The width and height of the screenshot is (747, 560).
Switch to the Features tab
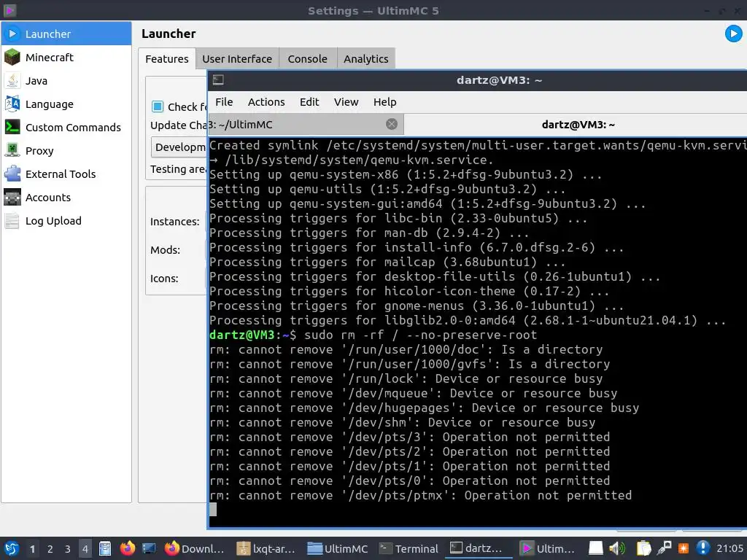tap(167, 58)
